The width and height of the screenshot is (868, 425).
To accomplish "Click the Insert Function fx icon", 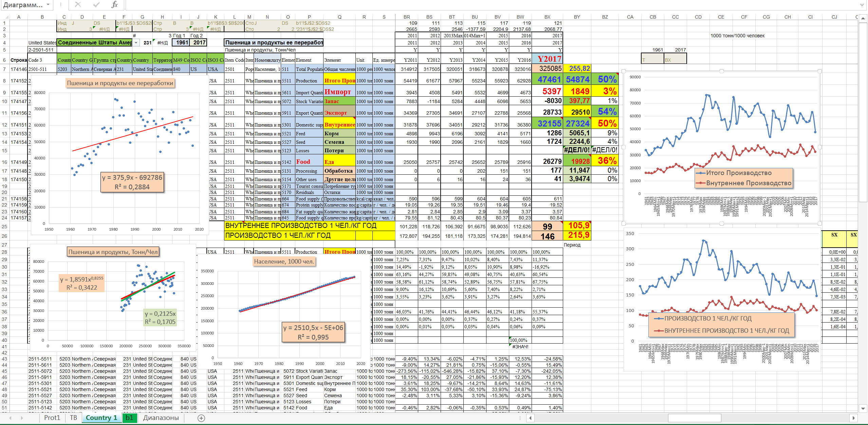I will (x=114, y=5).
